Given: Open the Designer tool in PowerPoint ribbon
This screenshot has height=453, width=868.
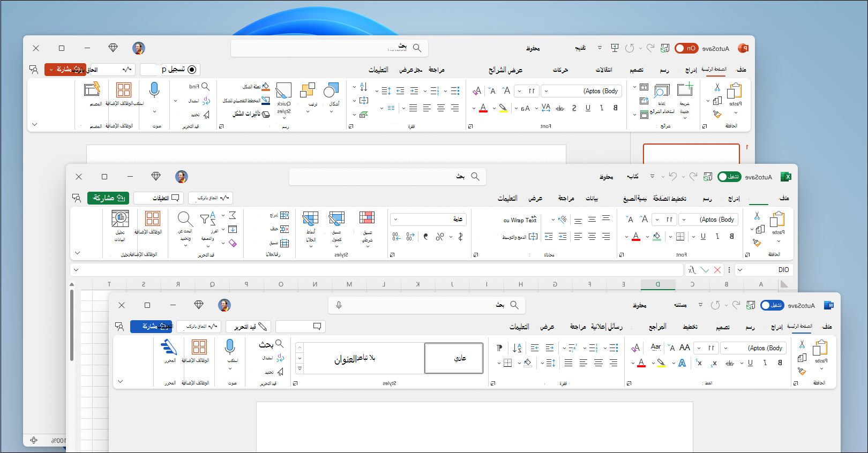Looking at the screenshot, I should [x=92, y=90].
